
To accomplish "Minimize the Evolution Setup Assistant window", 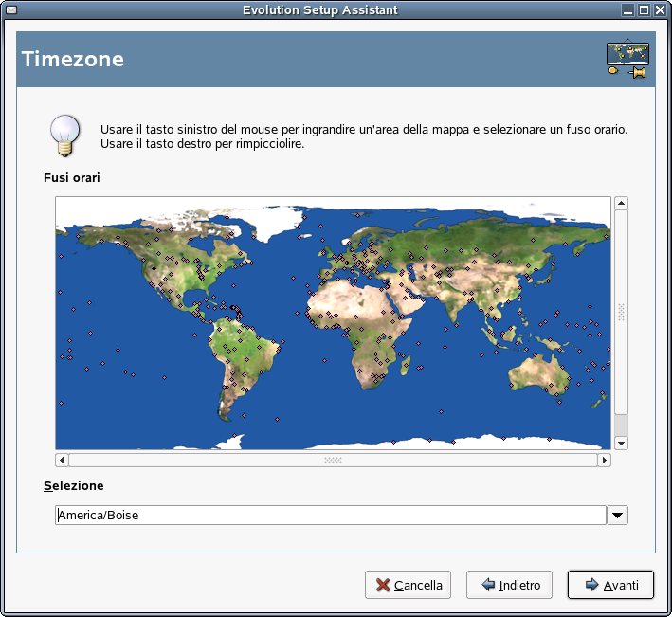I will click(x=627, y=9).
